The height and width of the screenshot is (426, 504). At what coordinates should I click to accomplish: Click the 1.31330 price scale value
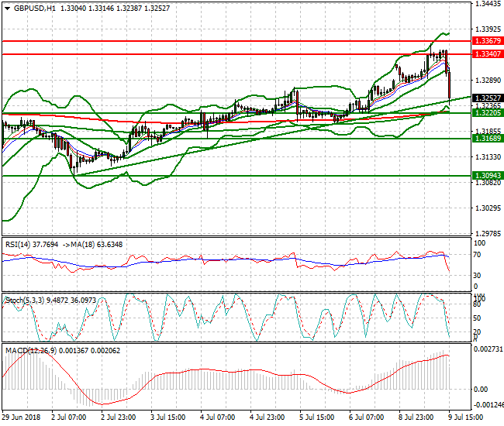click(488, 157)
